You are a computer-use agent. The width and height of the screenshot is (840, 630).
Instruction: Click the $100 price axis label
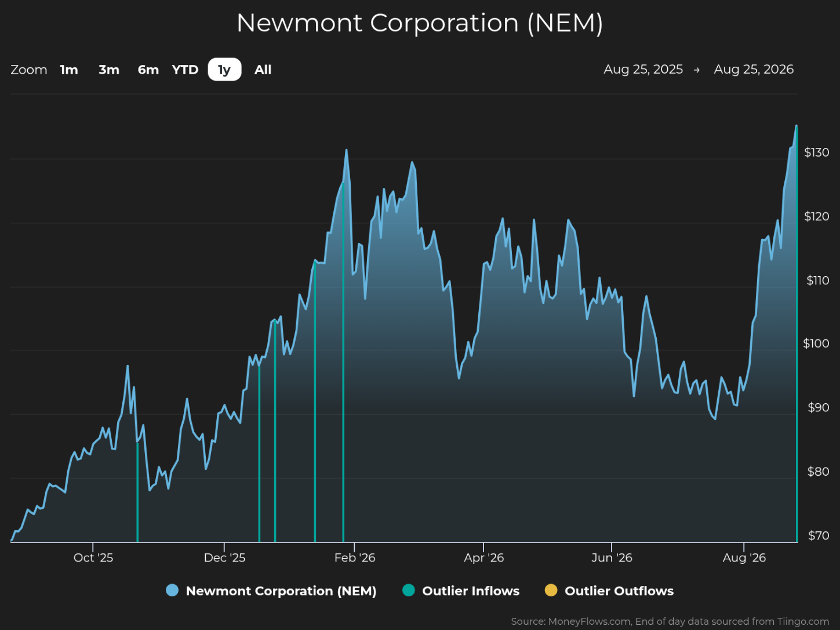[816, 343]
